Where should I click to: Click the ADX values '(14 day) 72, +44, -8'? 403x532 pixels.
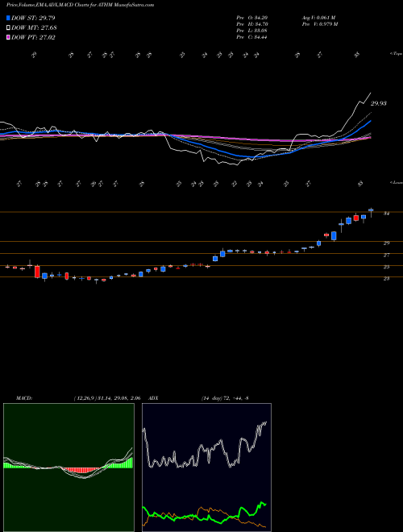[x=225, y=398]
